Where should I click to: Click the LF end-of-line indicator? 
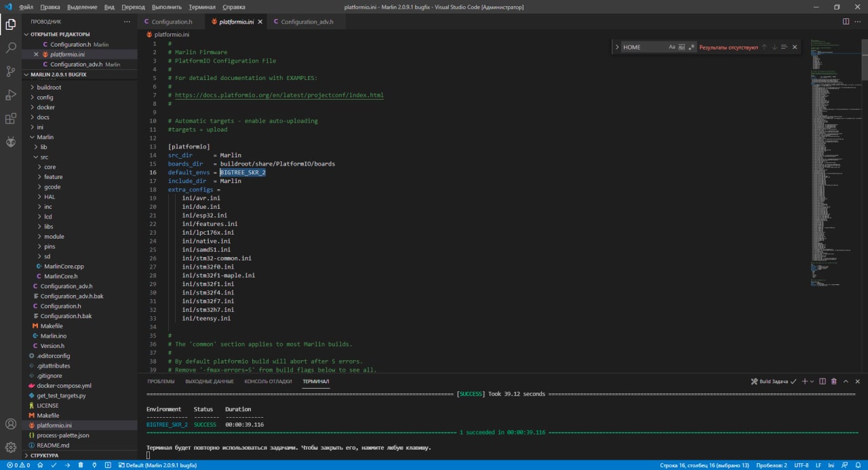(x=818, y=465)
